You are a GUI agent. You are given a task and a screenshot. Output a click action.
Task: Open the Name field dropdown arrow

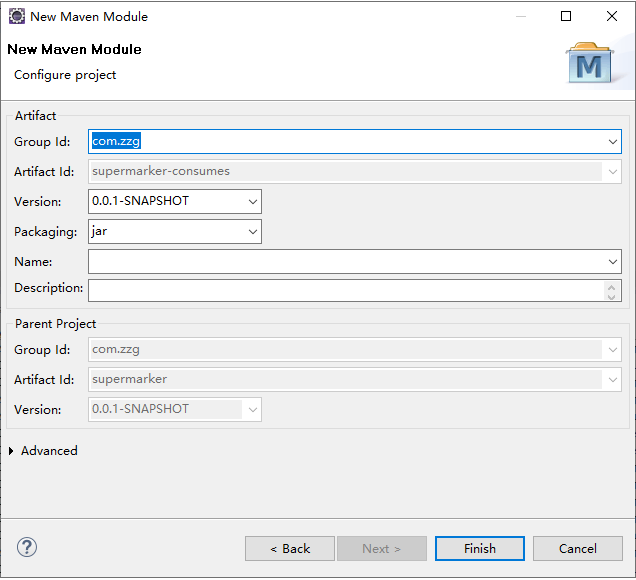pos(612,262)
